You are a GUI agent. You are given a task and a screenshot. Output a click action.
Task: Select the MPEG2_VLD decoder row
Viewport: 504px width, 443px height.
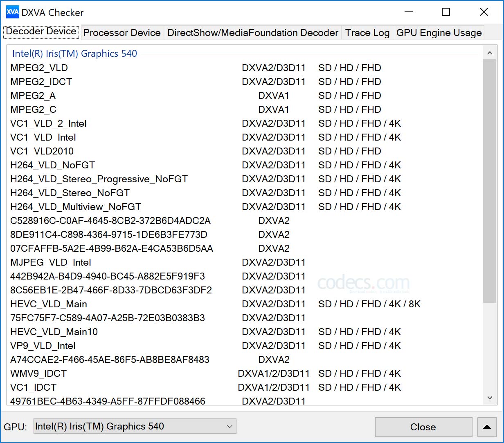coord(245,68)
